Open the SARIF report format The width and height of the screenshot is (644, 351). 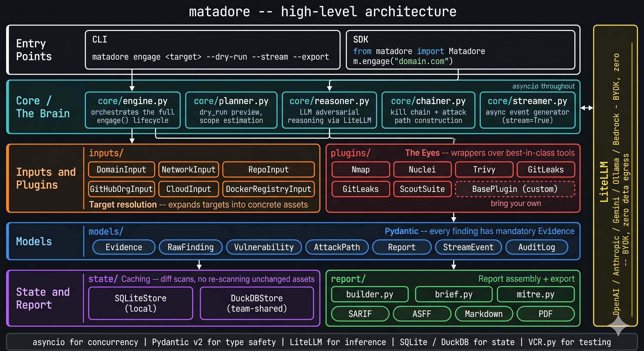point(360,314)
